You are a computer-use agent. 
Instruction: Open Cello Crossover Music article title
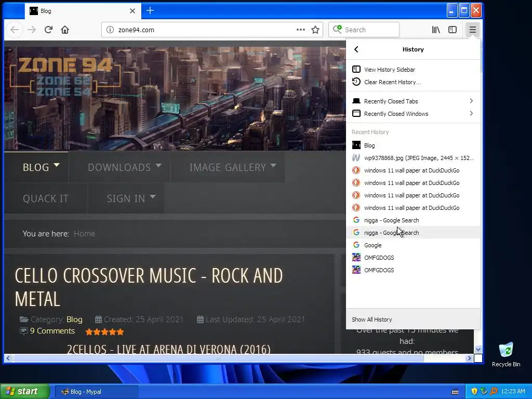(149, 287)
